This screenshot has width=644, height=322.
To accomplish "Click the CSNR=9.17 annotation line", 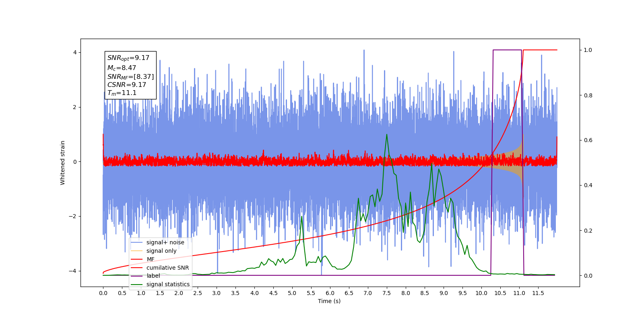I will 127,85.
